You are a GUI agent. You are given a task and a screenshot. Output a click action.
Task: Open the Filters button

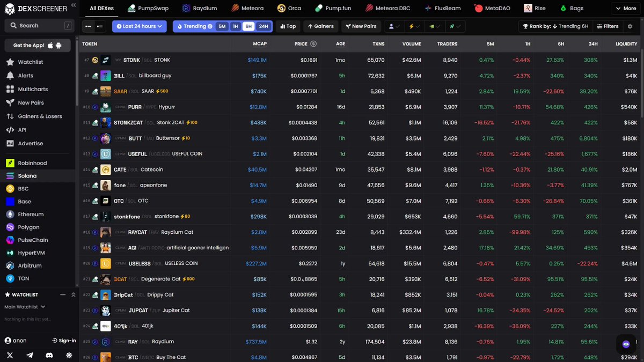click(608, 26)
